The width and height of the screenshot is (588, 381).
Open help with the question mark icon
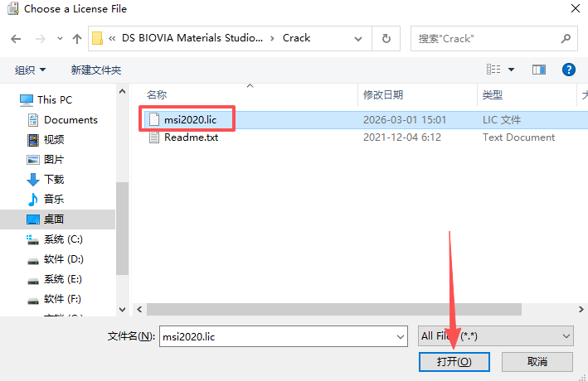(x=568, y=70)
